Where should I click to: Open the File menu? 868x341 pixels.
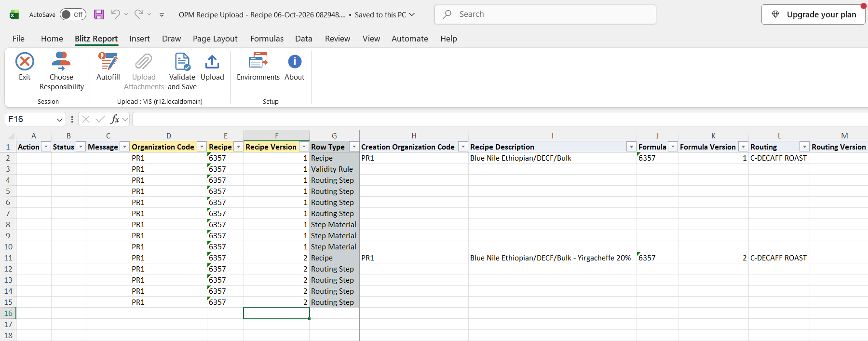[18, 39]
